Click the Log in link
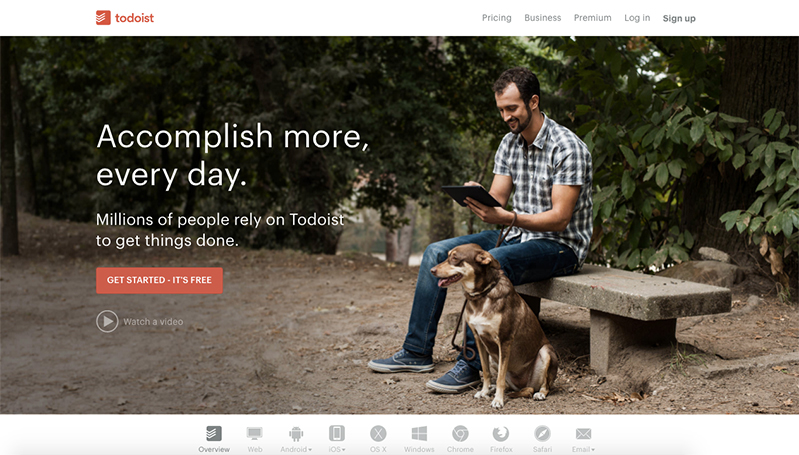This screenshot has height=455, width=799. tap(637, 18)
